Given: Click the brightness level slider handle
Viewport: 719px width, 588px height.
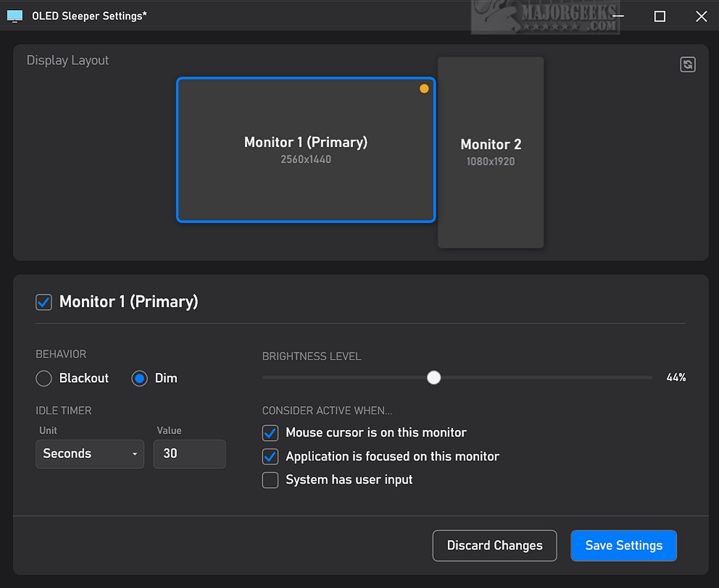Looking at the screenshot, I should pos(434,377).
